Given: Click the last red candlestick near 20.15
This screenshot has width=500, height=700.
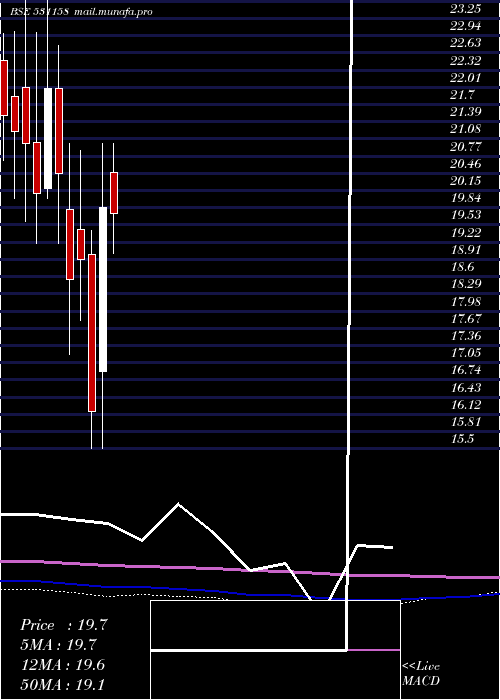Looking at the screenshot, I should pyautogui.click(x=114, y=193).
